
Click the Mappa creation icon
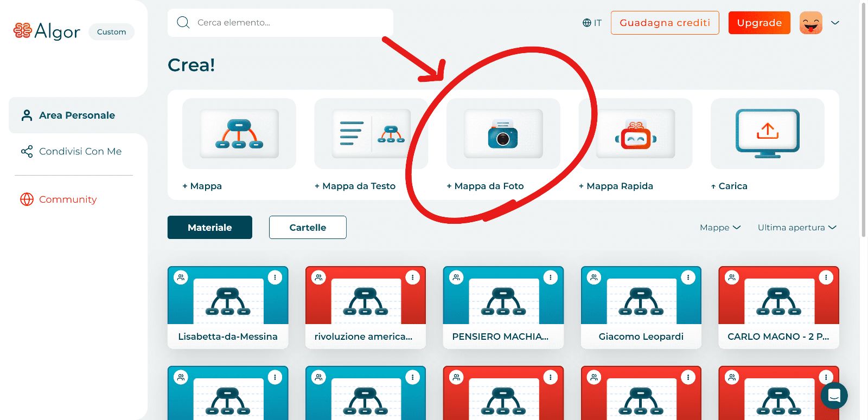click(239, 133)
